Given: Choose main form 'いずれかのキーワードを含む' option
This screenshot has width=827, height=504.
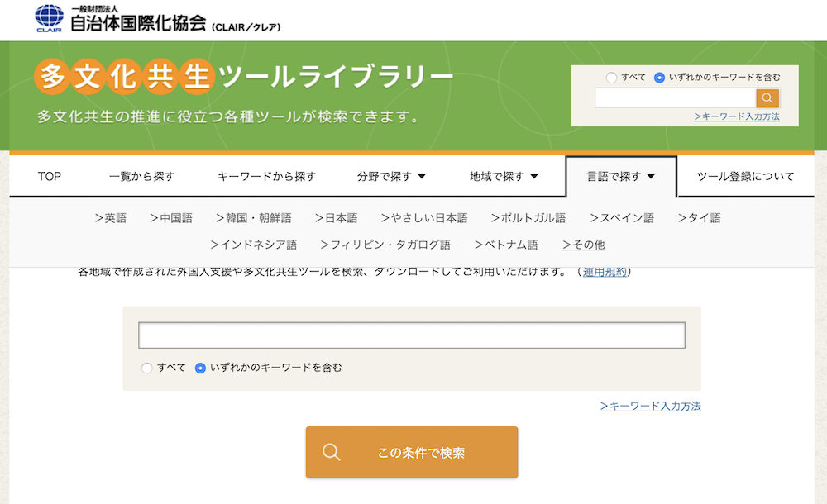Looking at the screenshot, I should pos(200,368).
